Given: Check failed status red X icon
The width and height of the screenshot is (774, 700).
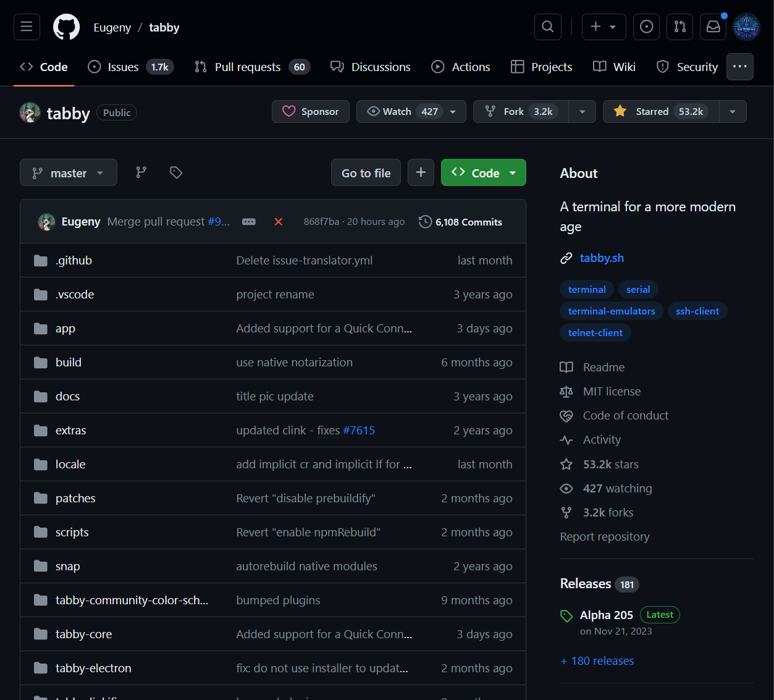Looking at the screenshot, I should click(279, 222).
